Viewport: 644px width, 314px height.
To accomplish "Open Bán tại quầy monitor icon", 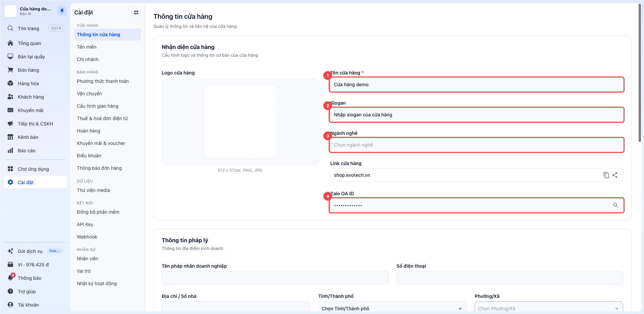I will [x=10, y=56].
